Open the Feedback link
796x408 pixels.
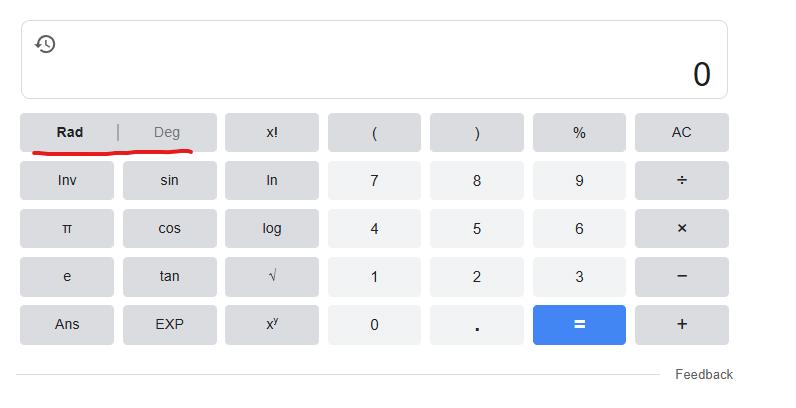pos(704,374)
